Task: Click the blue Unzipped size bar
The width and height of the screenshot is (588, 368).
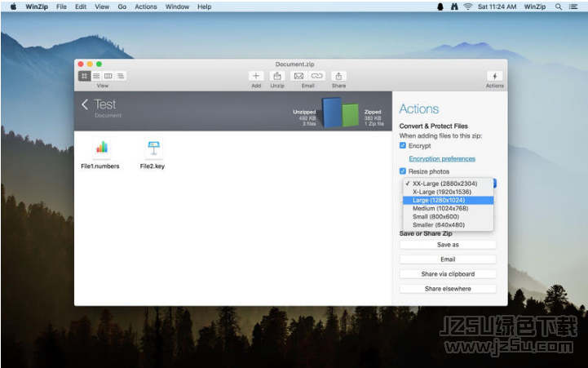Action: click(332, 112)
